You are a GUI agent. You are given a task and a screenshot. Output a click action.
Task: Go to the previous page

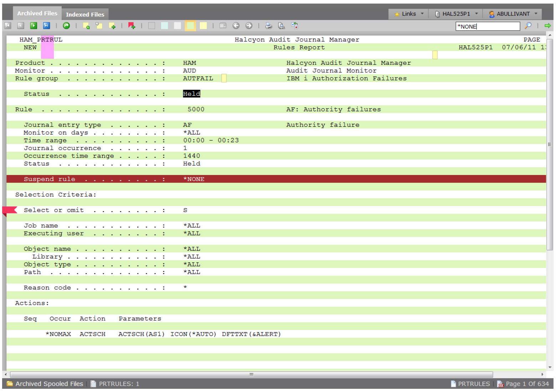pos(21,26)
